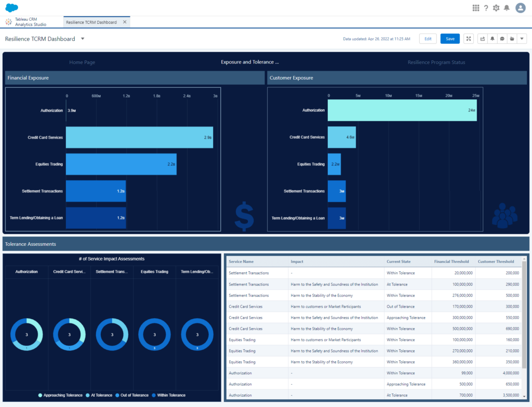Click the blue Save button
532x407 pixels.
[x=450, y=39]
